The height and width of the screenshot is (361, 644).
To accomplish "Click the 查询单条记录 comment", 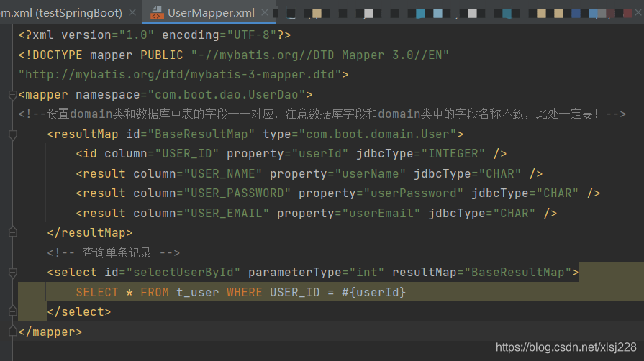I will [114, 252].
